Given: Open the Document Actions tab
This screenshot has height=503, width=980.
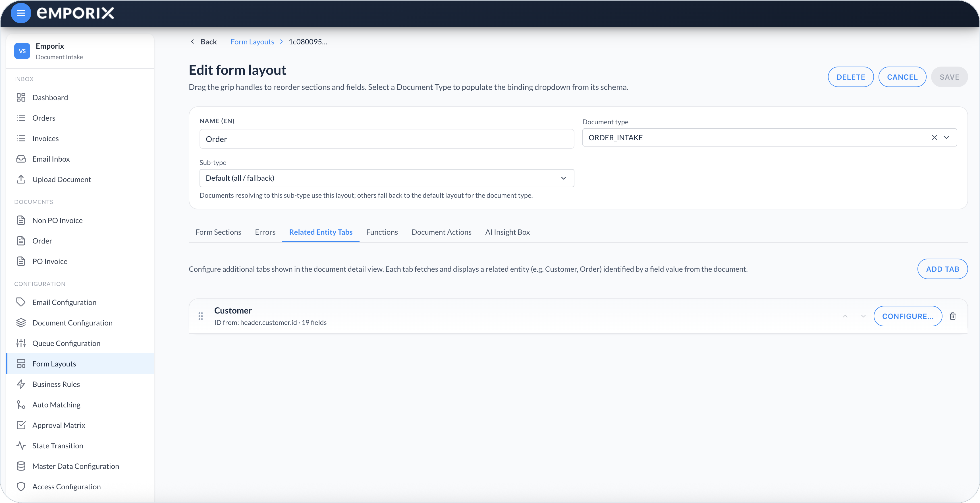Looking at the screenshot, I should 441,232.
